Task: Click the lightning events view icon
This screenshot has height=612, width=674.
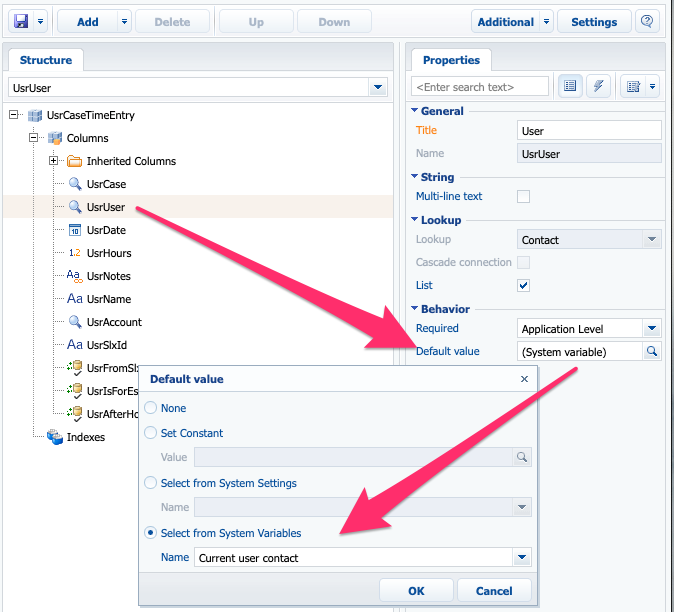Action: tap(598, 86)
